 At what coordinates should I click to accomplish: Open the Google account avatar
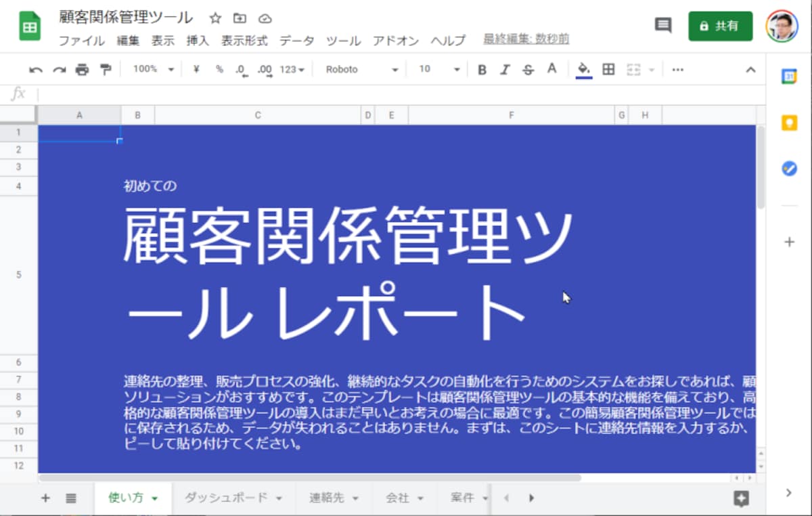(782, 26)
